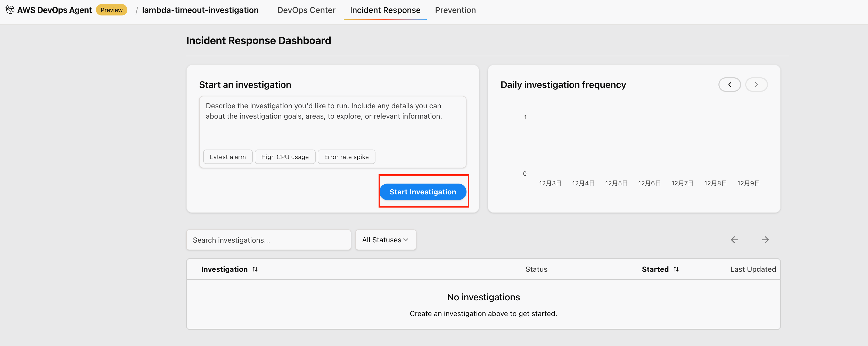Sort by Investigation column arrows icon
The width and height of the screenshot is (868, 346).
(255, 269)
